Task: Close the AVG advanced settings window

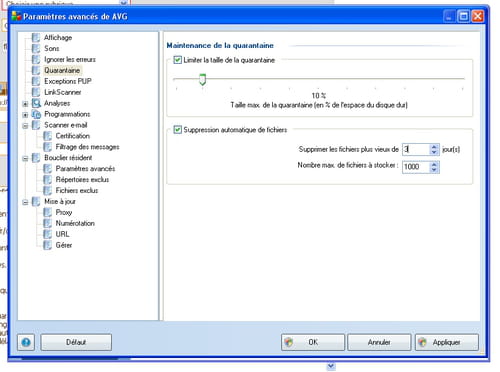Action: tap(478, 16)
